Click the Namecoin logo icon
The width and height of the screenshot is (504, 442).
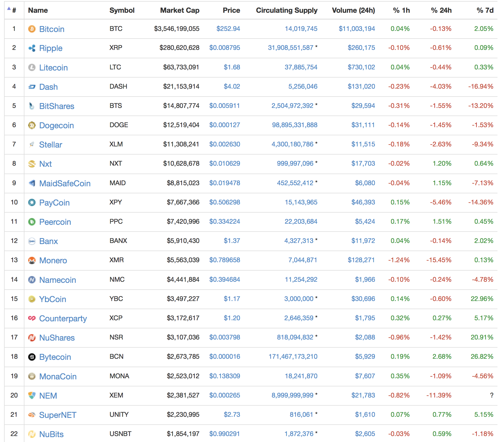[32, 280]
